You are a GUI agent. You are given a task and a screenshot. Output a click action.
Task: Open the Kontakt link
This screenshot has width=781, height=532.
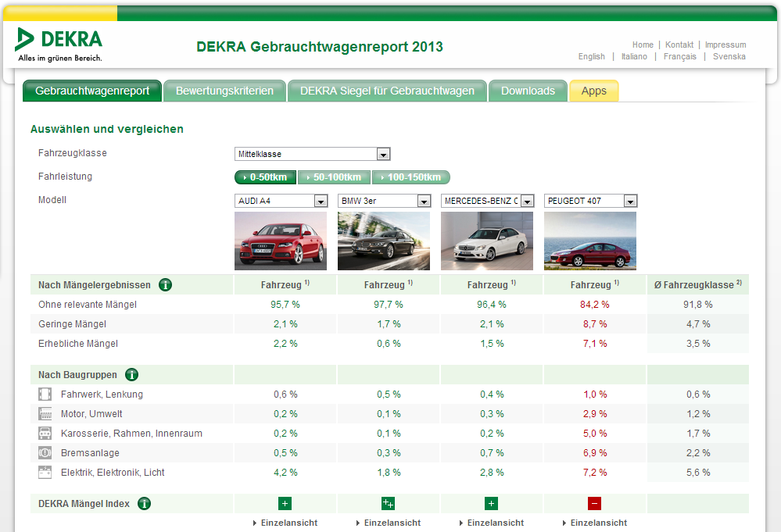point(679,45)
